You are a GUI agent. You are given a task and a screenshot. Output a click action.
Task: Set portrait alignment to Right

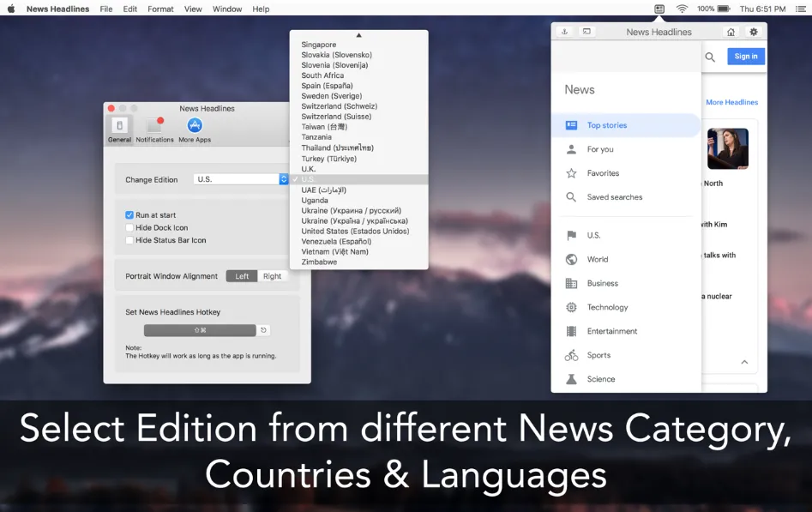(273, 276)
